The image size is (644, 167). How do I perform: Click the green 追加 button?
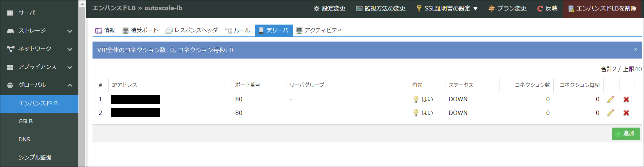(625, 134)
